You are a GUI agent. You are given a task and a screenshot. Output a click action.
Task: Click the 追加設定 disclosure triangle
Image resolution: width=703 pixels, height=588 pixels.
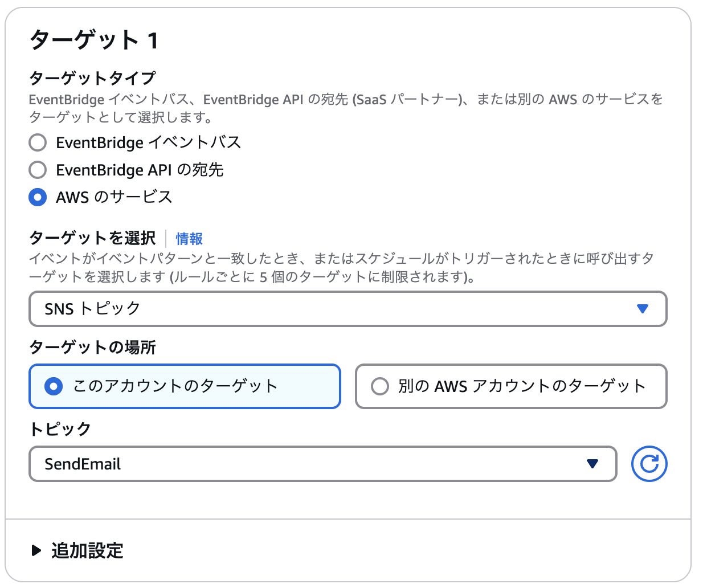(x=36, y=550)
